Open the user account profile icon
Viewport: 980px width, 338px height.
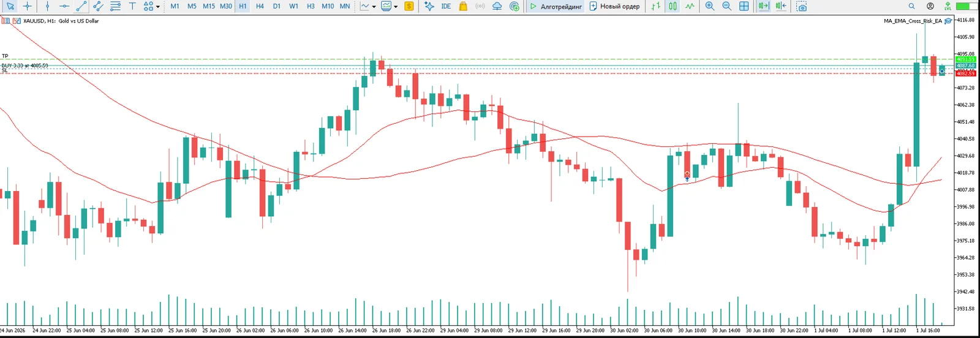point(930,6)
